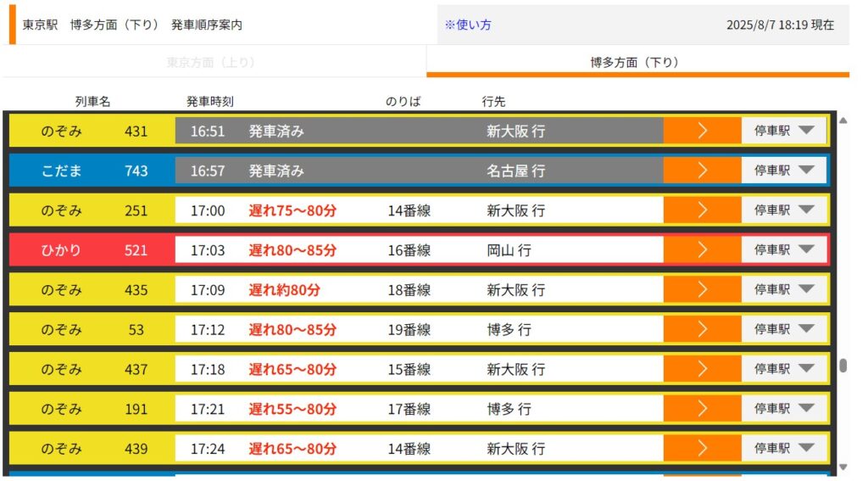Image resolution: width=868 pixels, height=481 pixels.
Task: Show 停車駅 stops for Kodama 743
Action: coord(784,171)
